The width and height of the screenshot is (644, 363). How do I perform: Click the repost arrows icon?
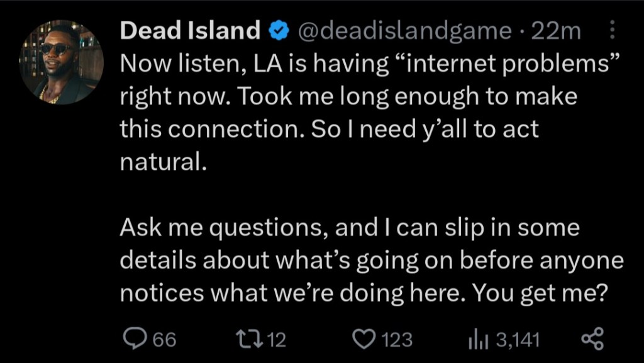pyautogui.click(x=245, y=340)
